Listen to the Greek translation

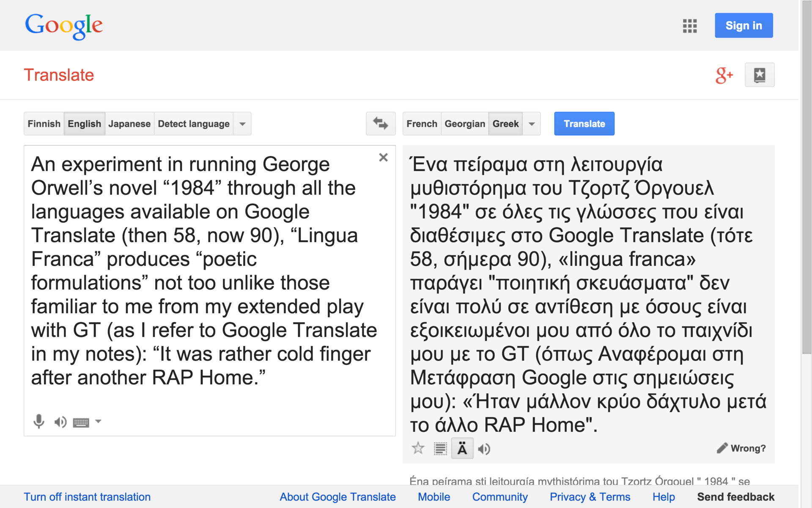pos(484,449)
